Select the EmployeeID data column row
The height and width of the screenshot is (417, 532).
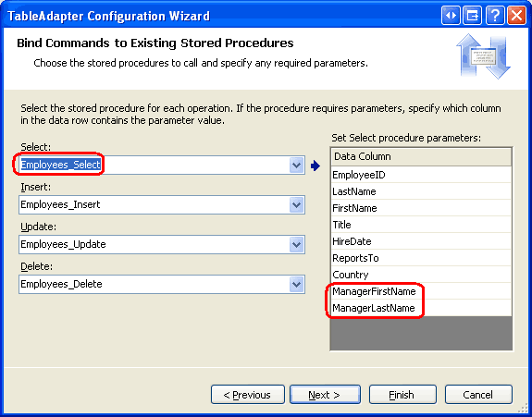(421, 175)
